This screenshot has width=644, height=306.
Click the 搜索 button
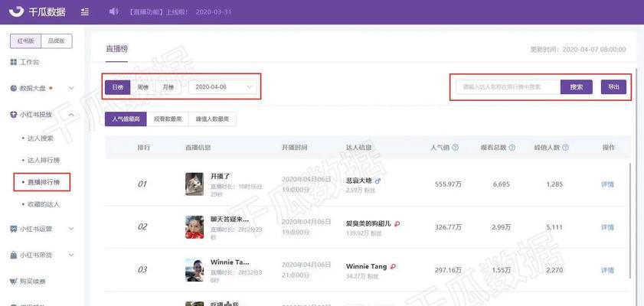pos(577,87)
